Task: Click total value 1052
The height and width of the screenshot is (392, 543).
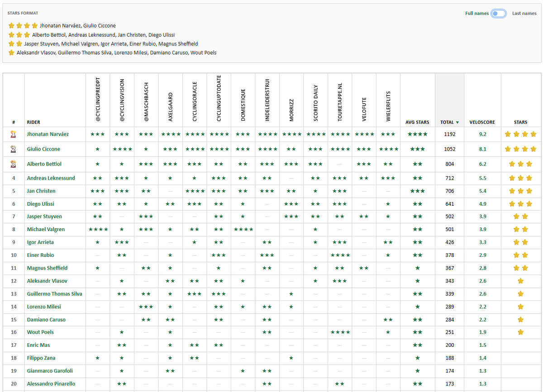Action: [x=450, y=149]
